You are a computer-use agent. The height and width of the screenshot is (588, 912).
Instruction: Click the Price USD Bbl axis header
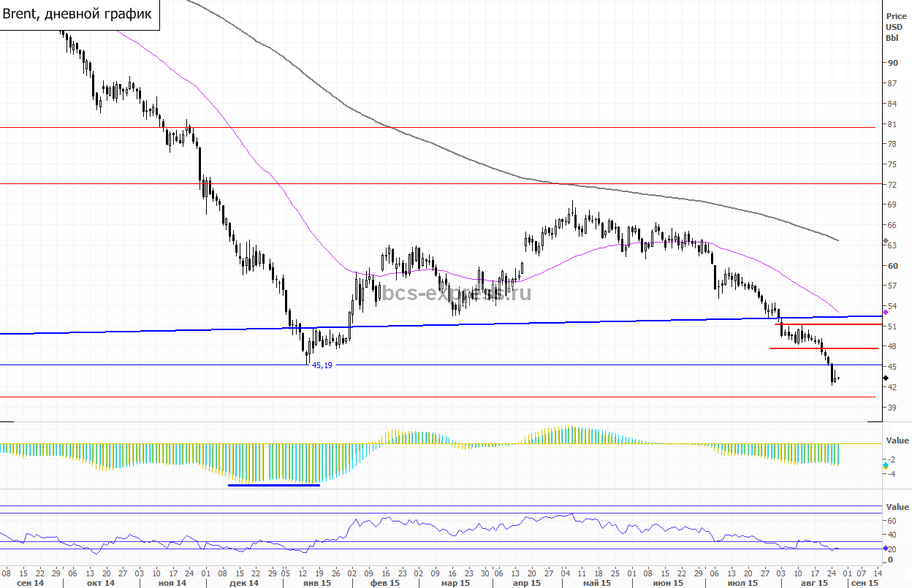[896, 27]
